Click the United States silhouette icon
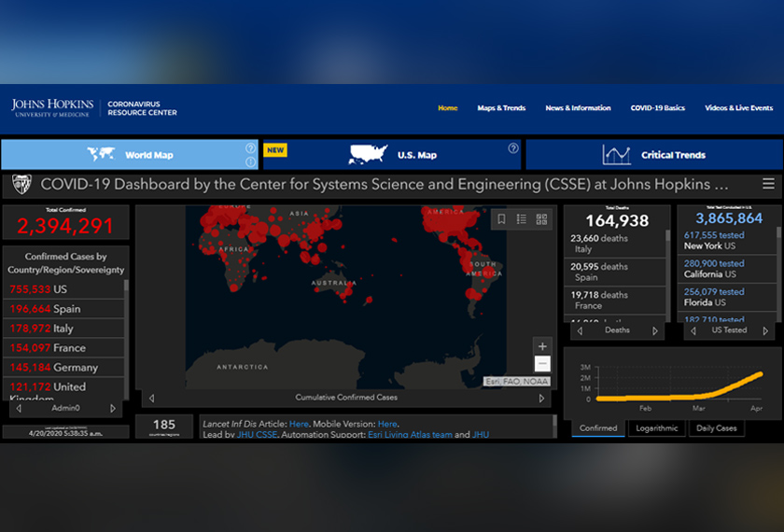The height and width of the screenshot is (532, 784). click(368, 155)
